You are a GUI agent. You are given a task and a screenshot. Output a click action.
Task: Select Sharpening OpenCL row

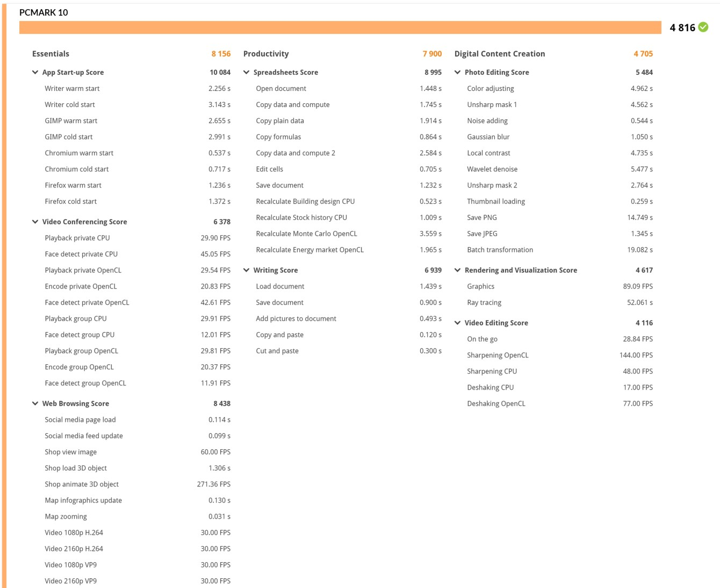pyautogui.click(x=560, y=355)
